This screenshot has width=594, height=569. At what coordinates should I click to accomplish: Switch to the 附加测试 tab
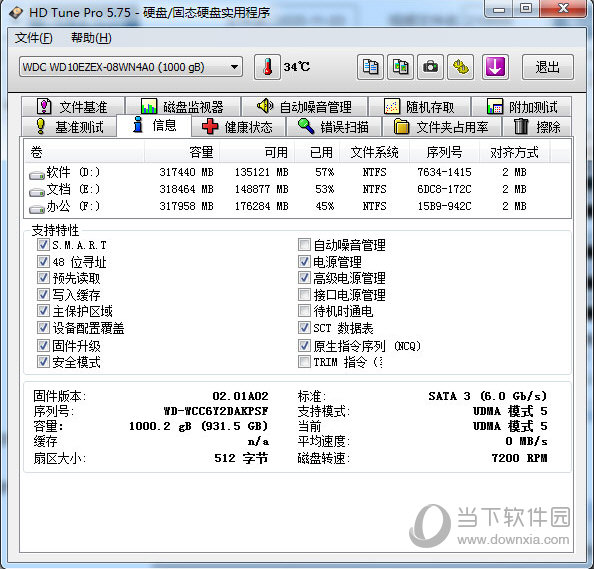click(x=522, y=106)
